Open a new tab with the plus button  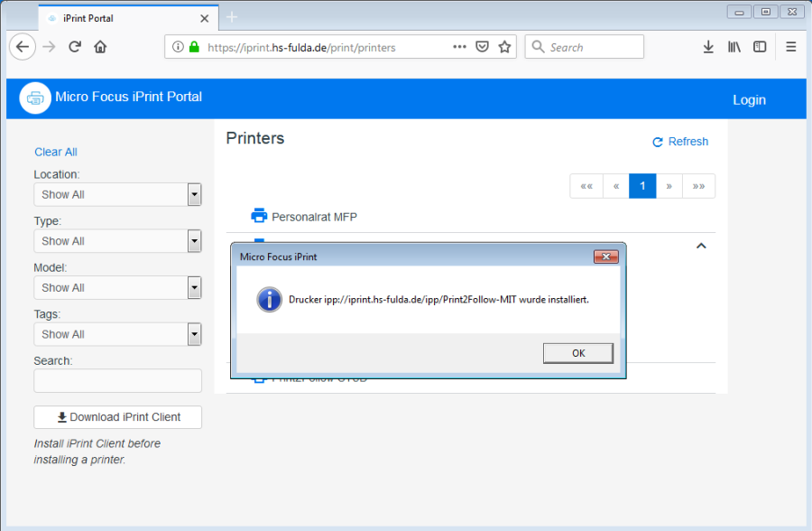pos(231,17)
